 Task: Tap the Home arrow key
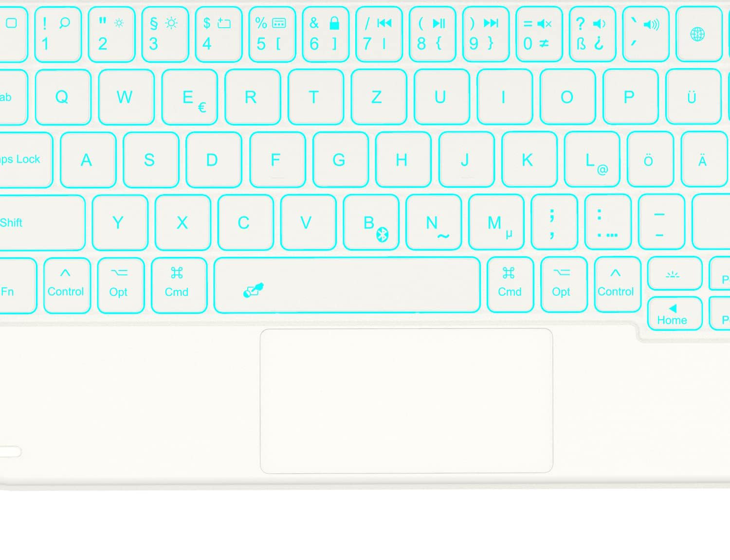coord(675,314)
